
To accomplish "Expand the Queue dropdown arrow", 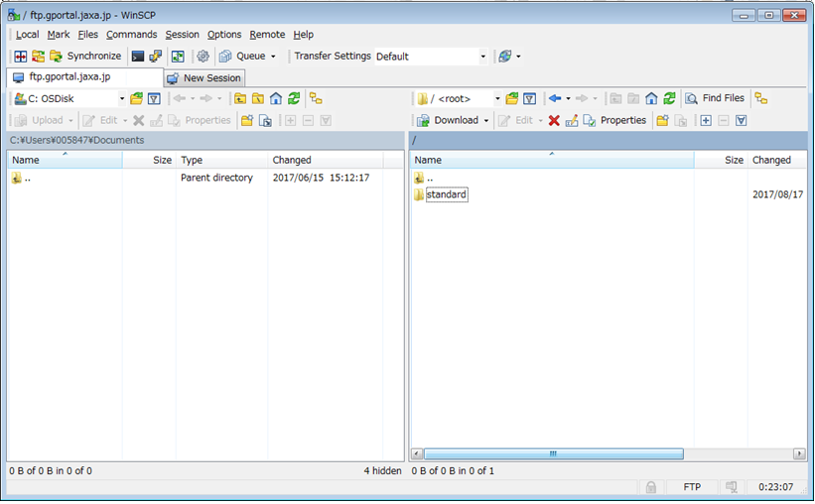I will pyautogui.click(x=273, y=57).
